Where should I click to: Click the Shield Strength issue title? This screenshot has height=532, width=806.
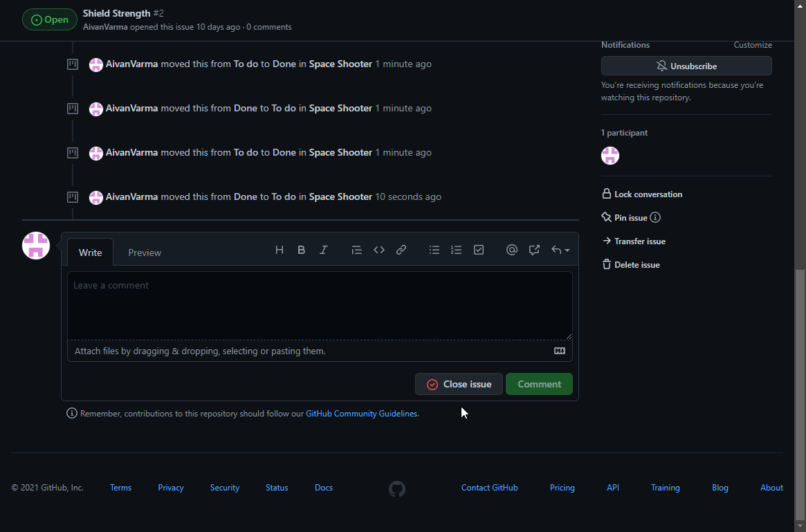tap(117, 13)
